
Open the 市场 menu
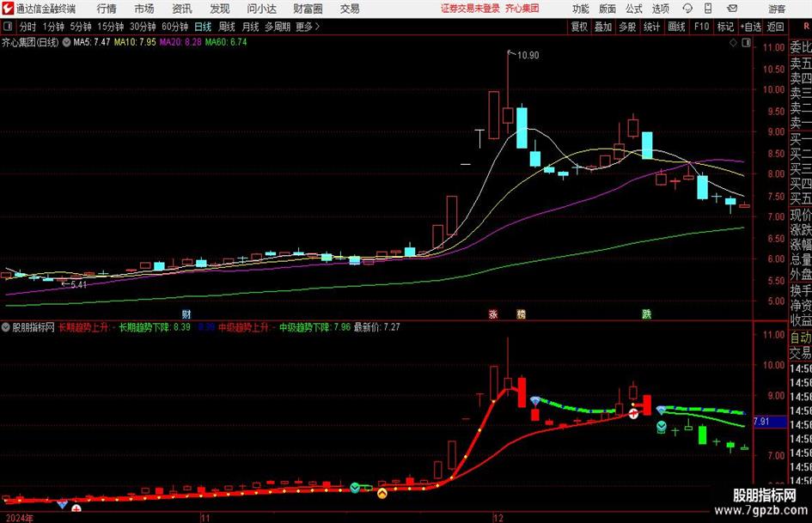click(x=144, y=9)
